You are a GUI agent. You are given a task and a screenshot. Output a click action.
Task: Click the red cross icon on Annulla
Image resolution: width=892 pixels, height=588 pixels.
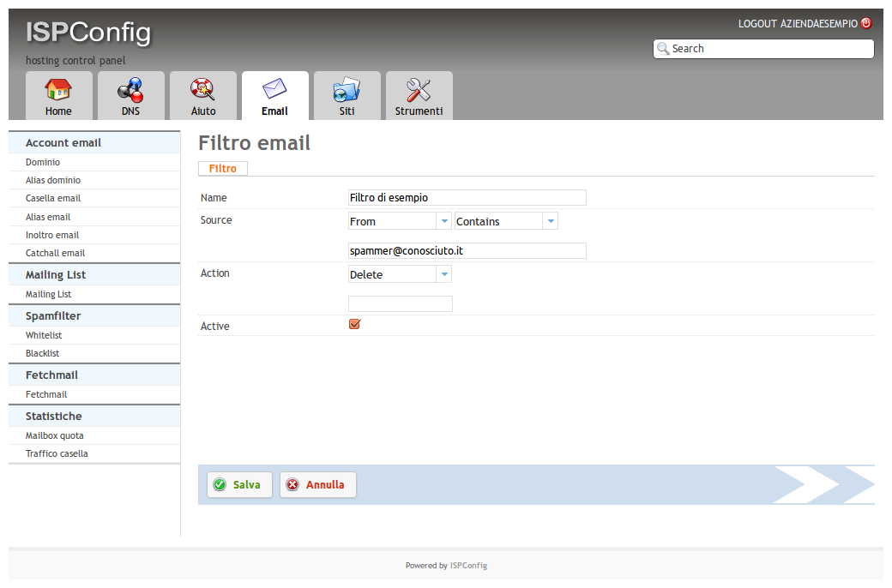[292, 484]
